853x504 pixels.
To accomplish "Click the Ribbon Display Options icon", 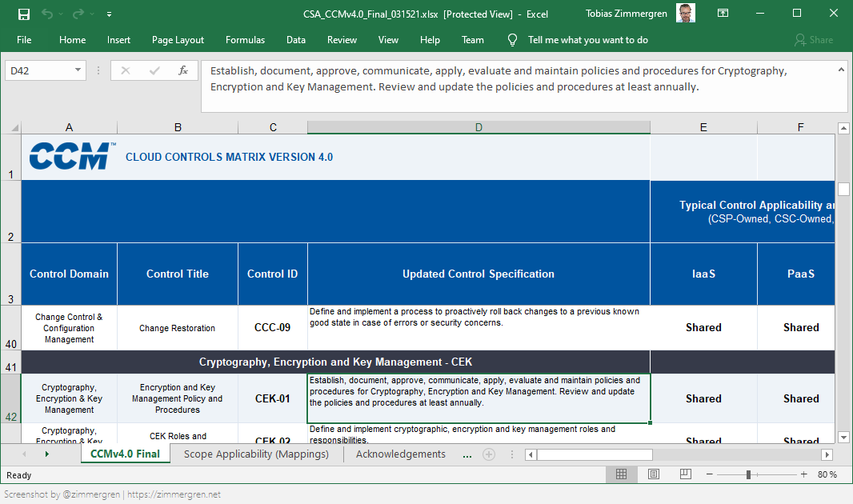I will point(723,14).
